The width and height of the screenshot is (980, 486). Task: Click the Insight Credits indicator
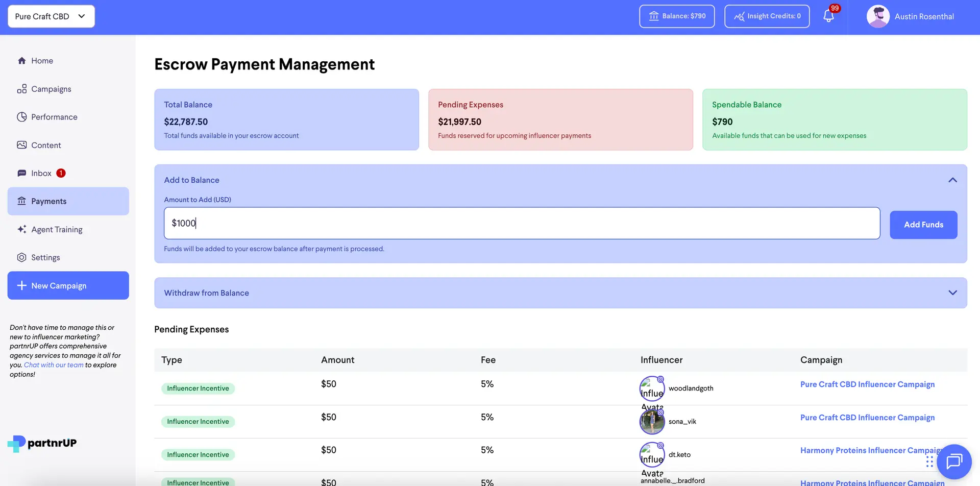click(767, 16)
